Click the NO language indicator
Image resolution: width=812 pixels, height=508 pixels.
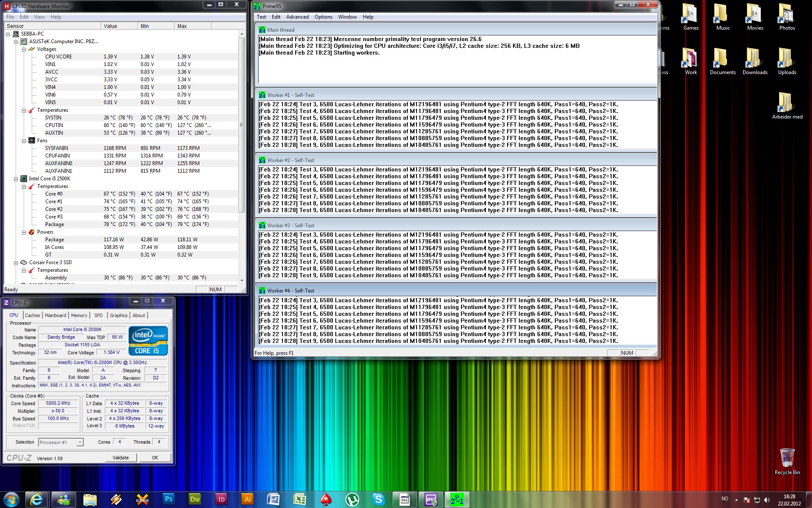724,499
